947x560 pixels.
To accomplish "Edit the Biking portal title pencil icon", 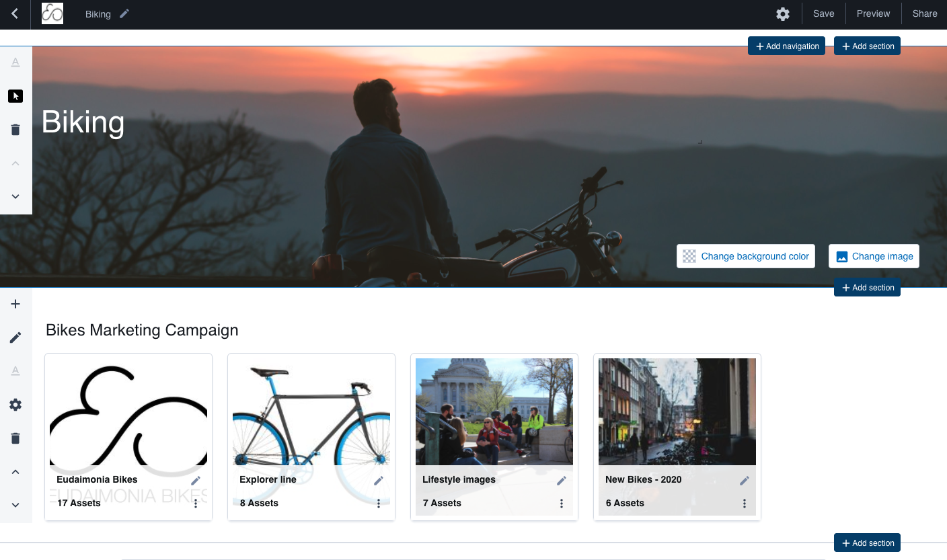I will 124,14.
